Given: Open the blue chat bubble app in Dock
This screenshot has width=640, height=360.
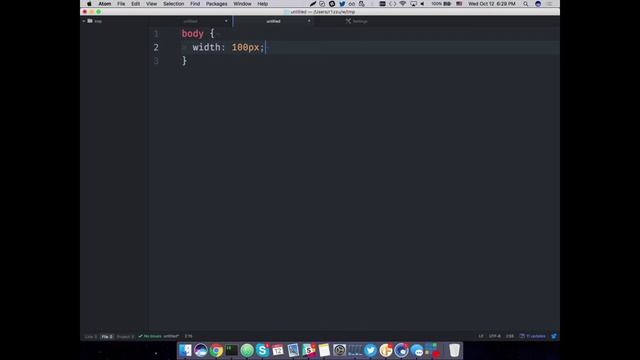Looking at the screenshot, I should pos(417,350).
